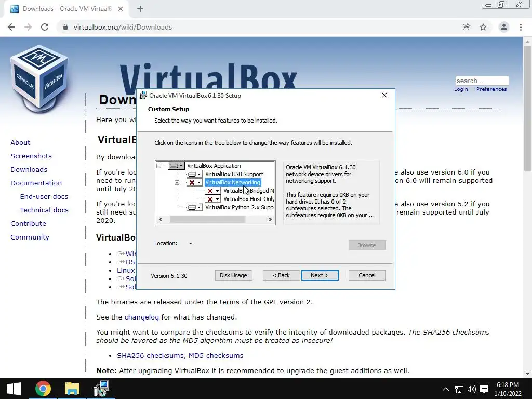
Task: Click the VirtualBox installer taskbar icon
Action: (x=101, y=389)
